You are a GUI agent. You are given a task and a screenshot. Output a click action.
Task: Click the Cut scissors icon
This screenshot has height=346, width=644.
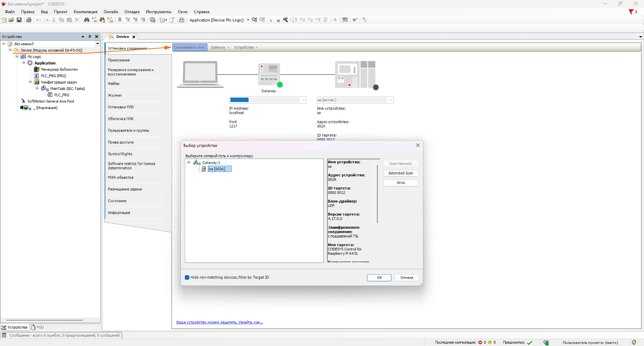(x=54, y=20)
